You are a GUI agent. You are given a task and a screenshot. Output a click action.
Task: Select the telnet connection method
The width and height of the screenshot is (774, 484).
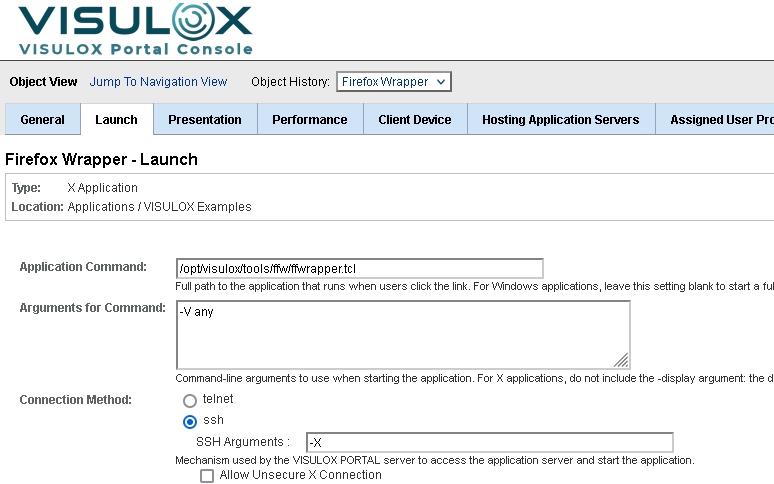pyautogui.click(x=190, y=400)
